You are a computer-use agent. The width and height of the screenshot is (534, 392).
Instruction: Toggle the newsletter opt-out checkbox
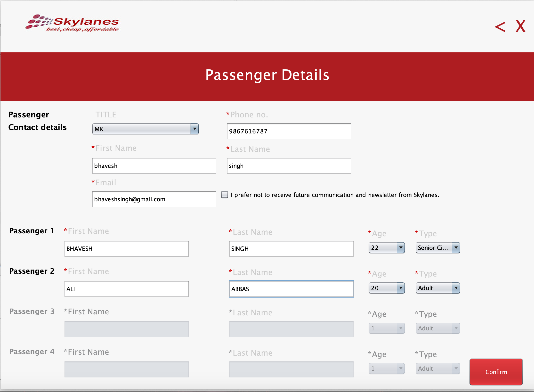tap(225, 195)
